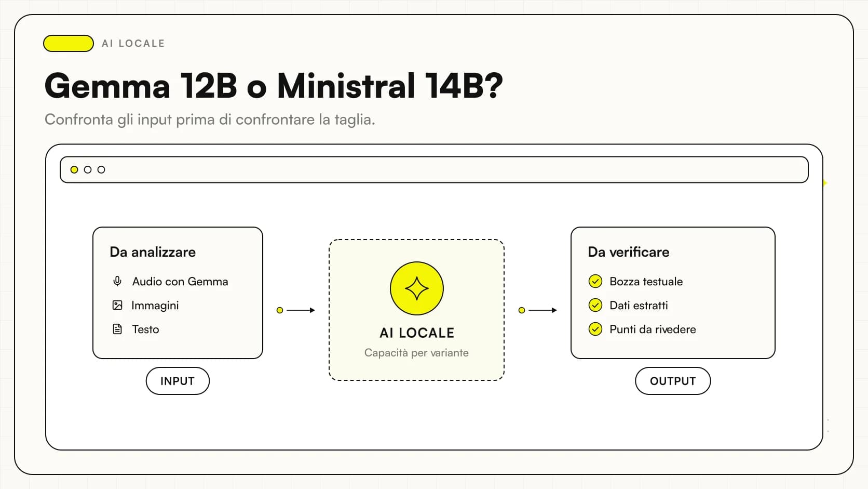Screen dimensions: 868x489
Task: Click the arrow between AI LOCALE and output card
Action: point(538,310)
